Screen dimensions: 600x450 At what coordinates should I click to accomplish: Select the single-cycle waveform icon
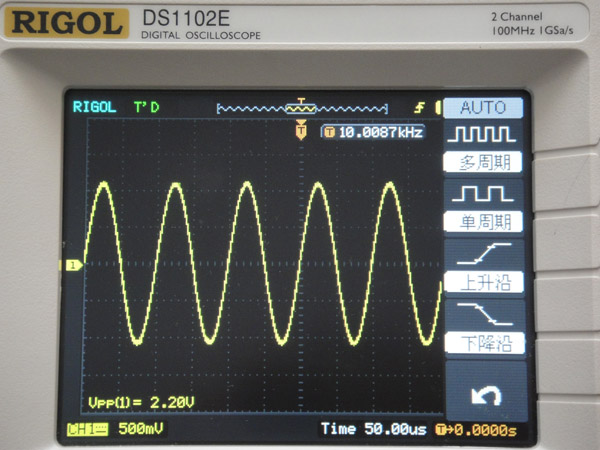(484, 191)
